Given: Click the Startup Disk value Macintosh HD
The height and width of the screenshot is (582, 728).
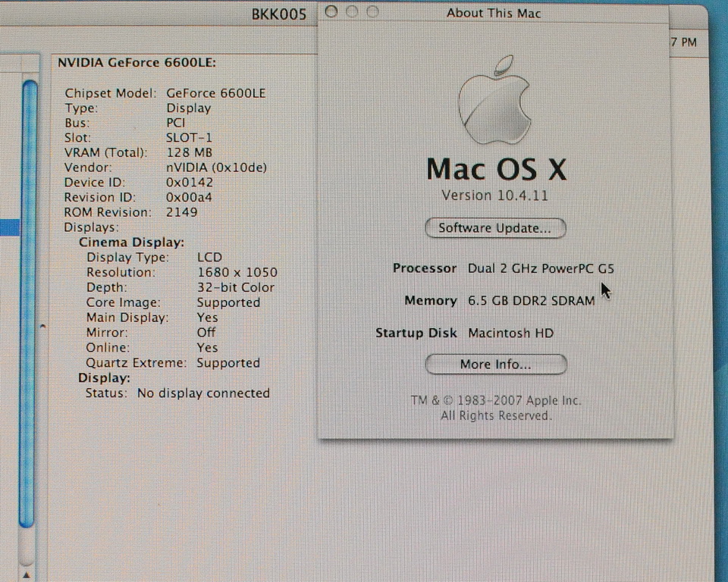Looking at the screenshot, I should click(510, 333).
